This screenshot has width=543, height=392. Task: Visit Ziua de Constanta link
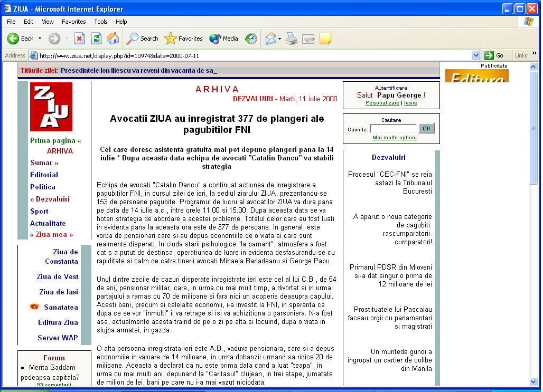click(x=61, y=256)
